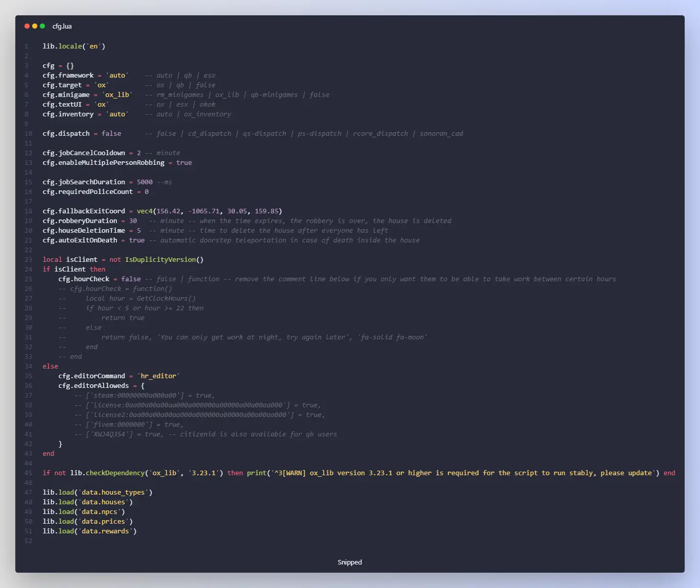Viewport: 700px width, 588px height.
Task: Click the green maximize dot in the title bar
Action: pyautogui.click(x=42, y=26)
